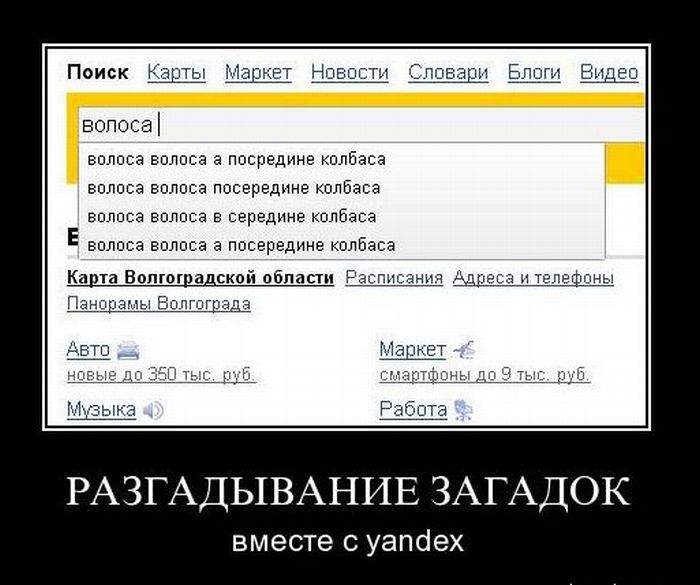
Task: Open the Авто service link
Action: click(88, 349)
